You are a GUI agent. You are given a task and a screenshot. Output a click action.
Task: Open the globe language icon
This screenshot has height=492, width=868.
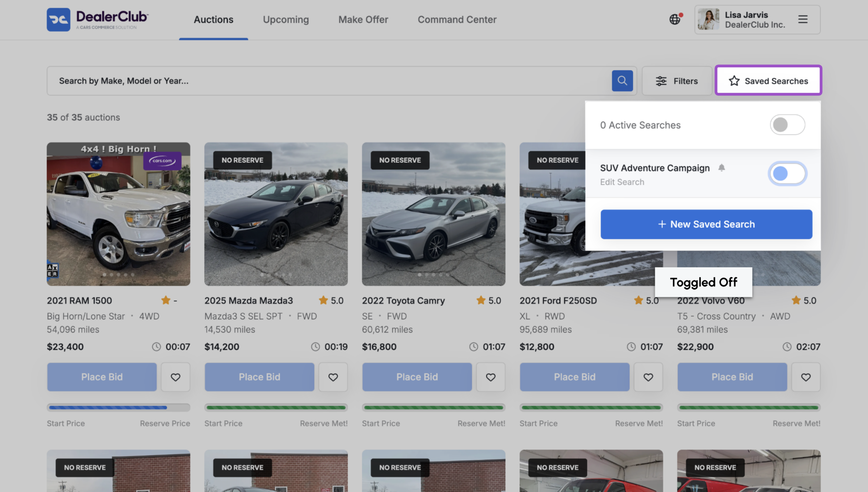[x=675, y=19]
